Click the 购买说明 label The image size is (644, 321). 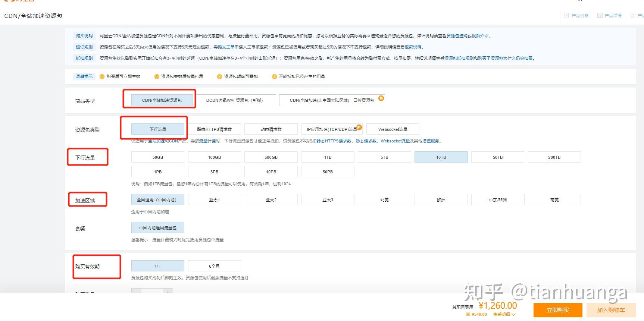click(84, 36)
